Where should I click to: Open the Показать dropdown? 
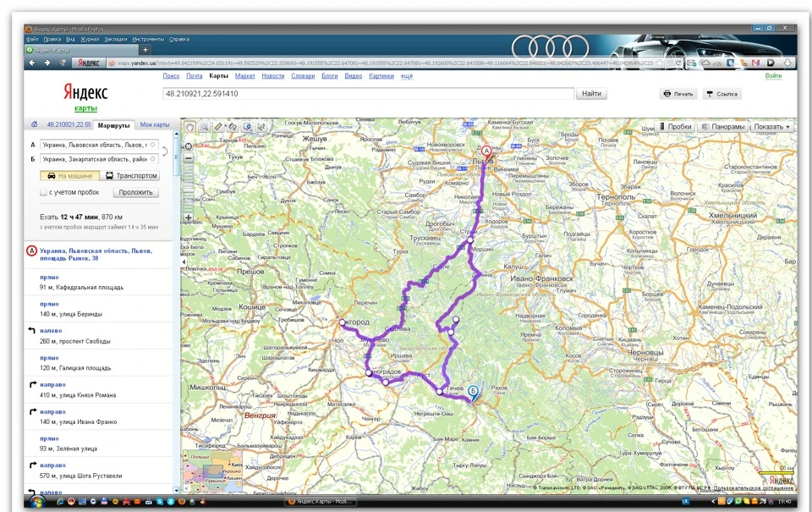tap(771, 126)
